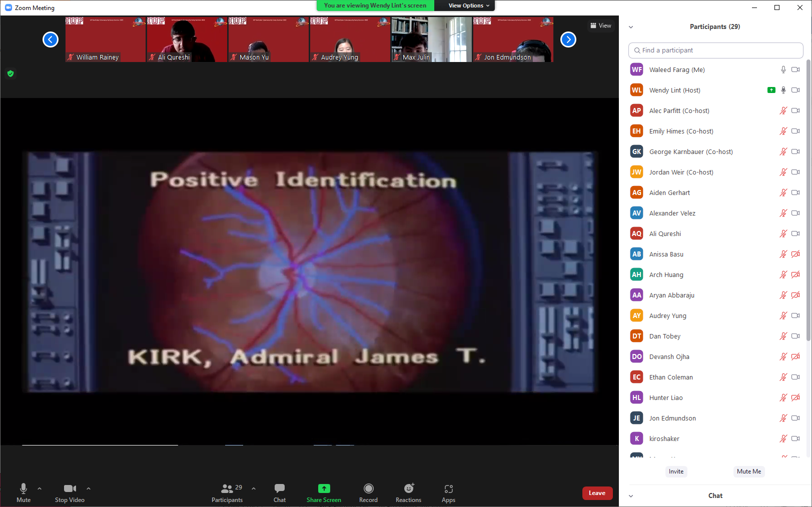
Task: Click the Zoom Meeting app icon in title bar
Action: (9, 7)
